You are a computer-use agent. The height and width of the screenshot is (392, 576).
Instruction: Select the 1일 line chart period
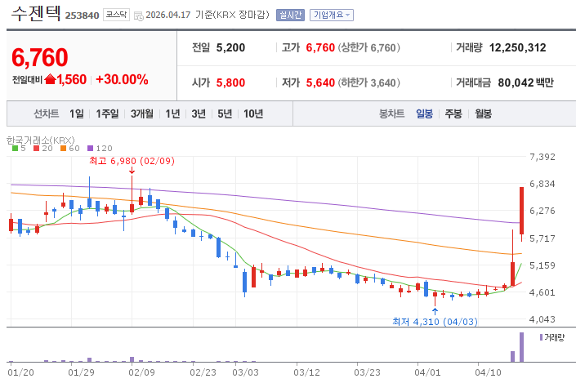click(x=77, y=114)
